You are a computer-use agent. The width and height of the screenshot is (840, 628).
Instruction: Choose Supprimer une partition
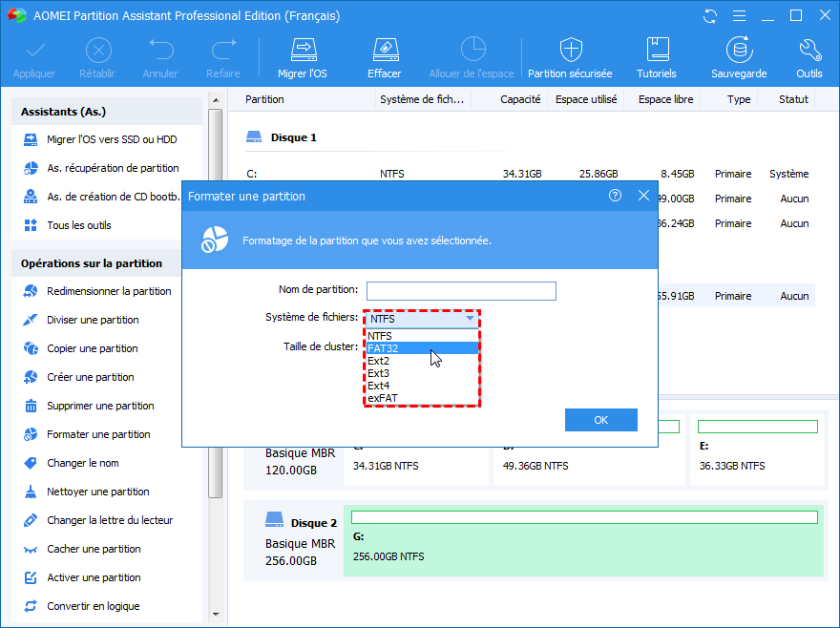89,406
